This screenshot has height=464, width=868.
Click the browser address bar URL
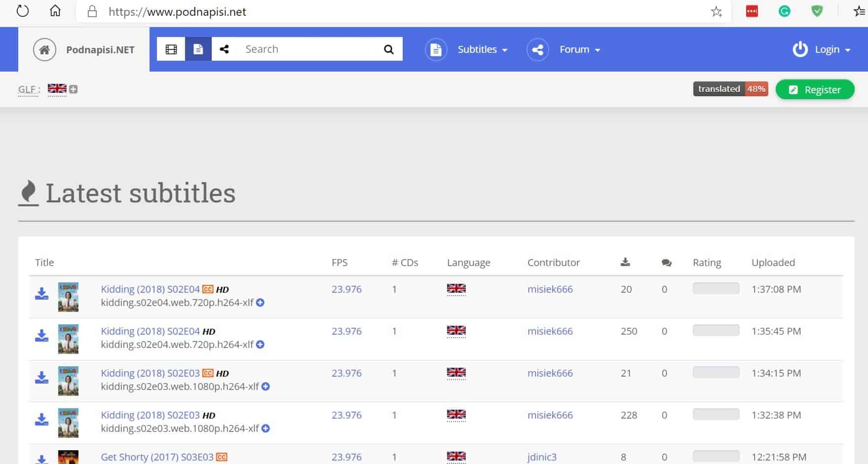[x=177, y=12]
